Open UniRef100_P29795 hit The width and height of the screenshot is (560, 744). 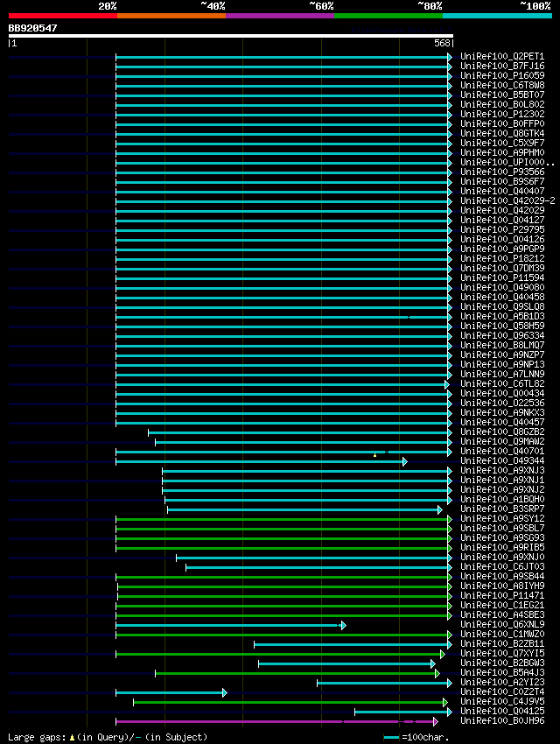(x=502, y=229)
